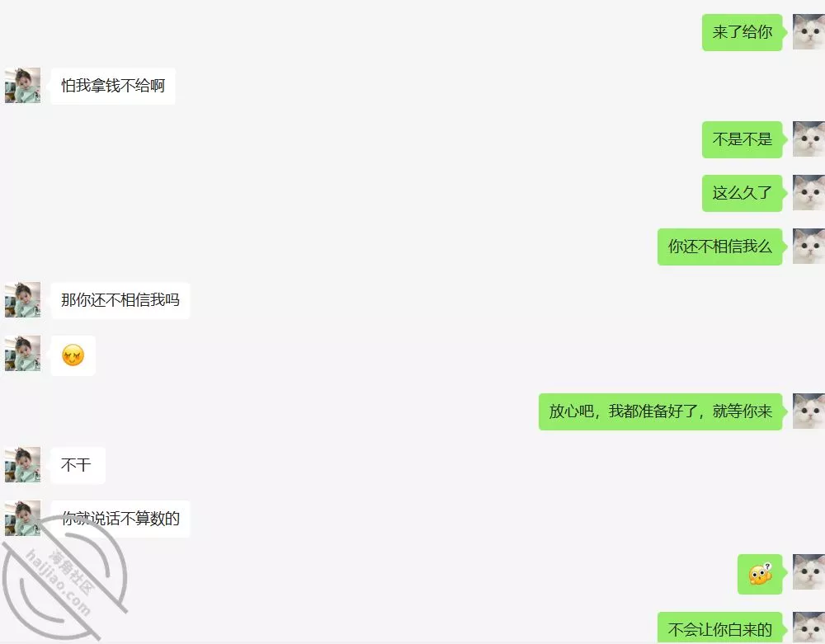Select the '你还不相信我么' green bubble
The width and height of the screenshot is (825, 644).
(719, 247)
